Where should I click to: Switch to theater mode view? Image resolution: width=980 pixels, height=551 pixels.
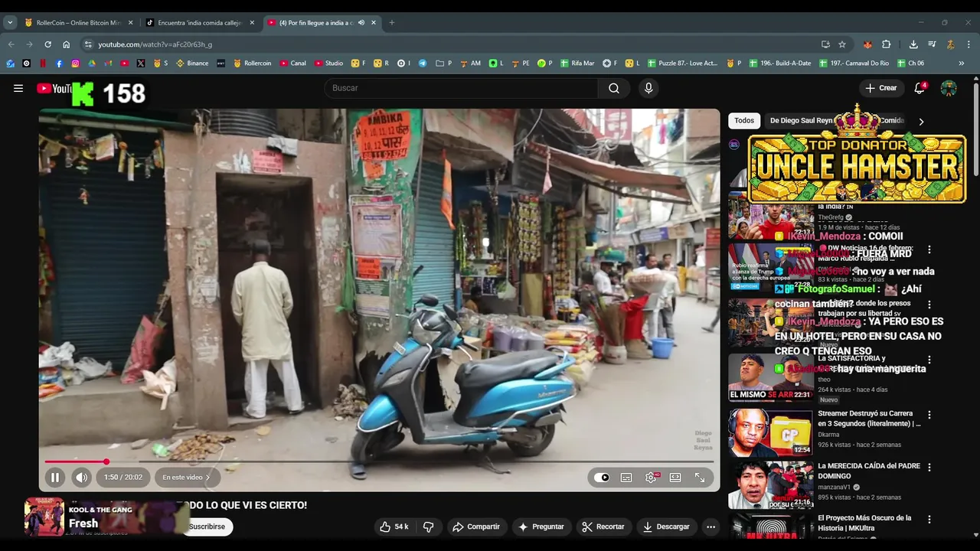pyautogui.click(x=675, y=478)
